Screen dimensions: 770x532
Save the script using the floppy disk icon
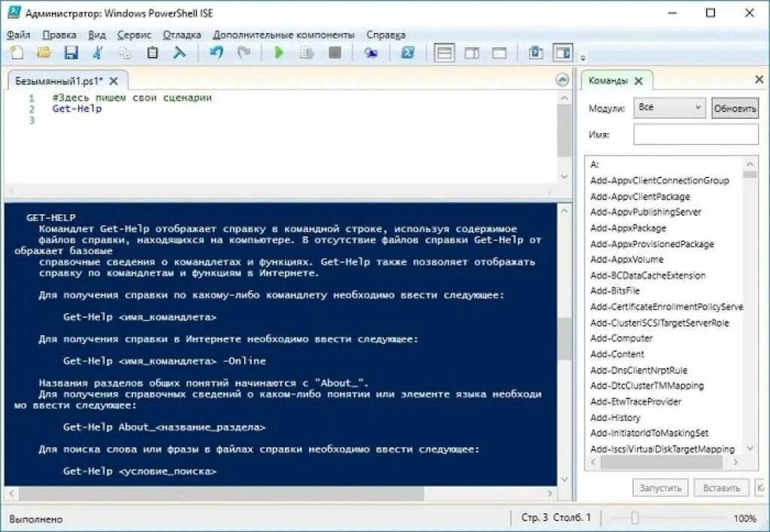71,53
